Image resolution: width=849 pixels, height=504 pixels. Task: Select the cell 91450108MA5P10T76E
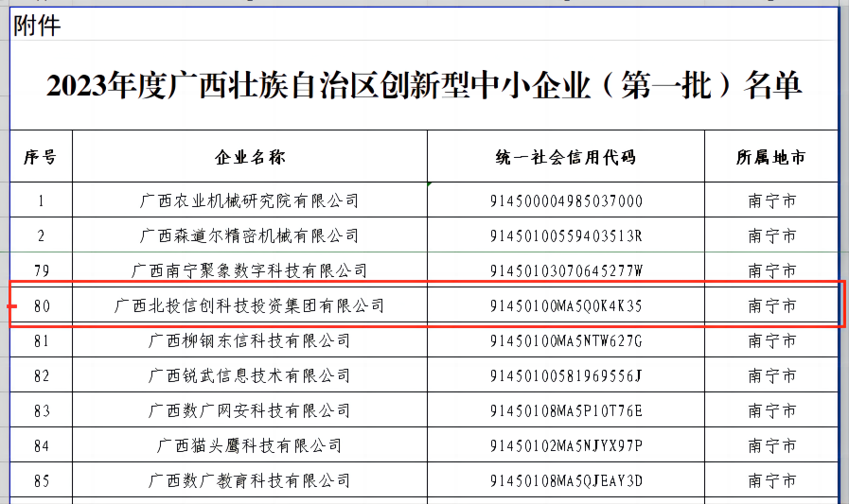click(x=566, y=410)
